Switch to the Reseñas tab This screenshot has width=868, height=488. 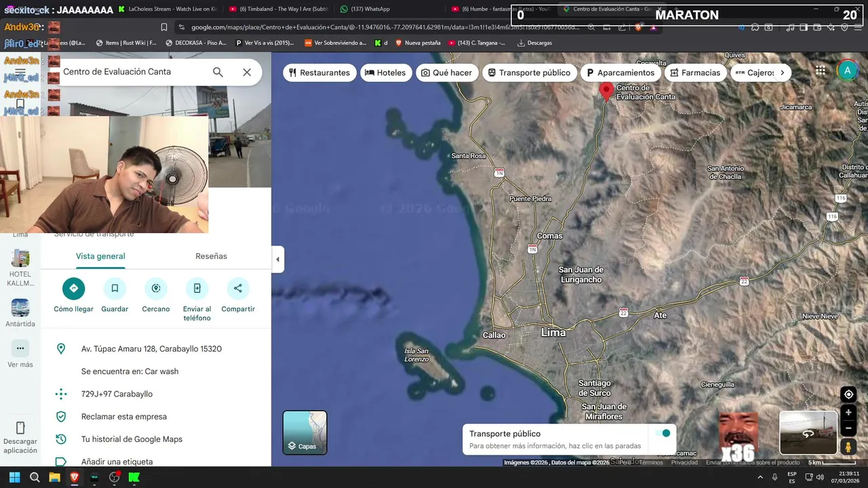point(211,256)
